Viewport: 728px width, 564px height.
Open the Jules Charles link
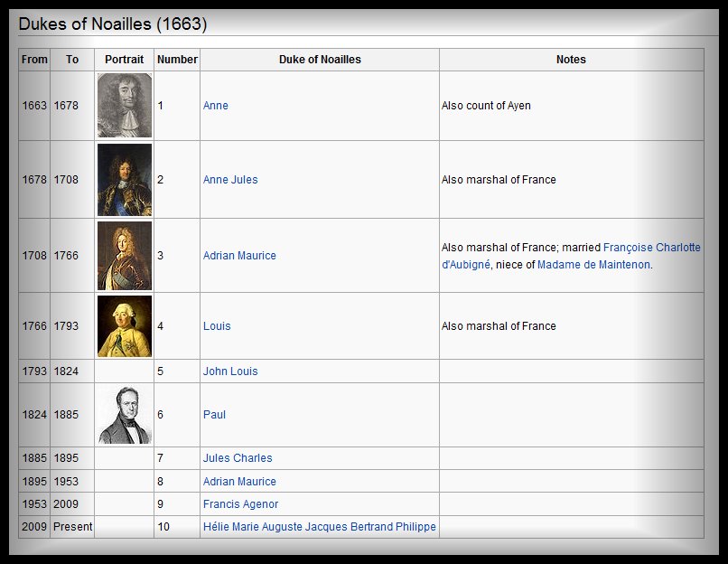pyautogui.click(x=238, y=458)
